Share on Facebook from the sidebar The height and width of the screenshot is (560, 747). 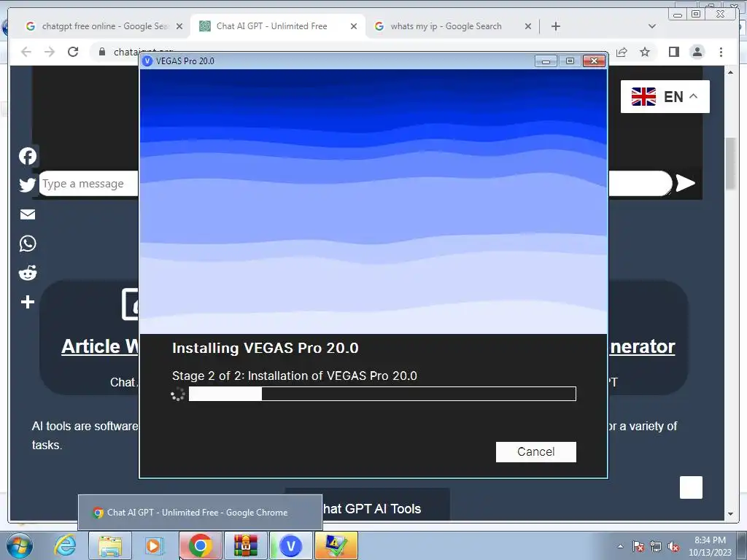28,156
